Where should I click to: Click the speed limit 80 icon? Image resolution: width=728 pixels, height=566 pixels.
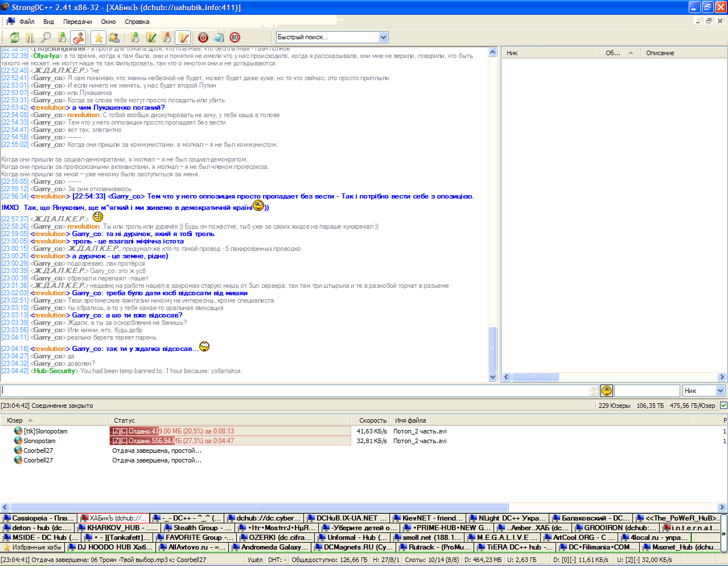click(235, 38)
